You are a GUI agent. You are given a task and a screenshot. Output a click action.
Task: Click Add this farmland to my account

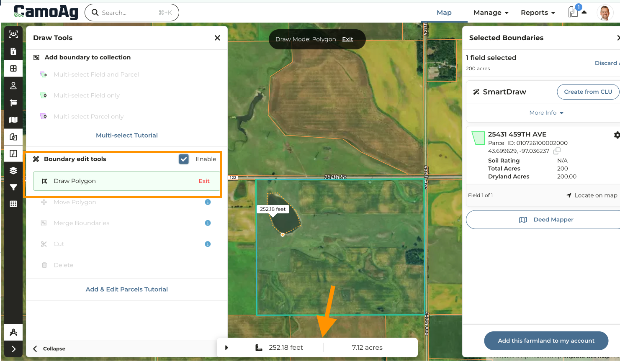click(546, 341)
